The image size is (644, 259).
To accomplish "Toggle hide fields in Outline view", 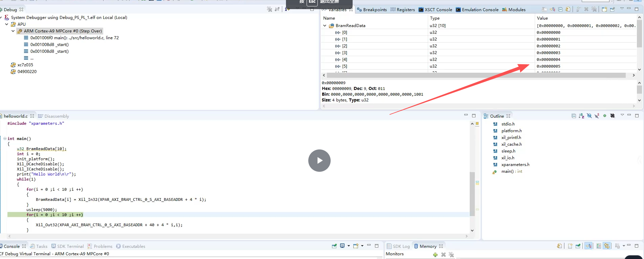I will click(589, 116).
